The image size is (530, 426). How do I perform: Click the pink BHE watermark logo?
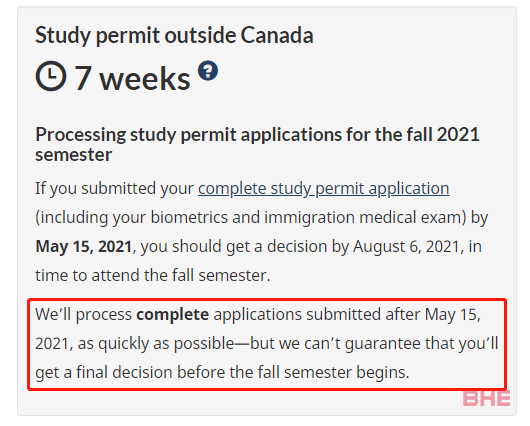click(x=486, y=398)
